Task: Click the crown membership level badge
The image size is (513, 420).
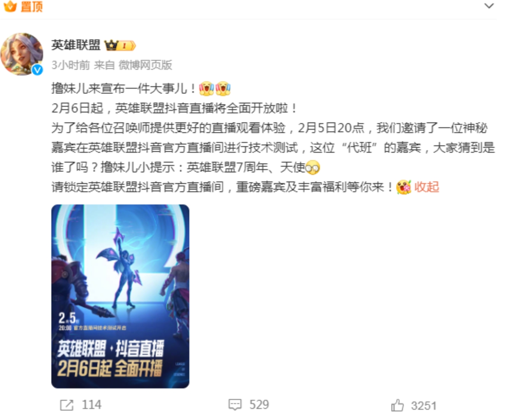Action: 120,46
